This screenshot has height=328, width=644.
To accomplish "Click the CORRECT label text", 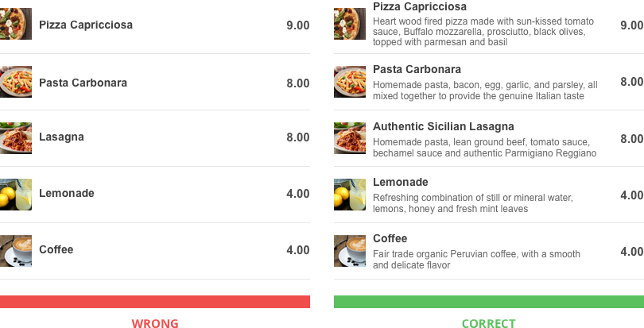I will (x=489, y=323).
